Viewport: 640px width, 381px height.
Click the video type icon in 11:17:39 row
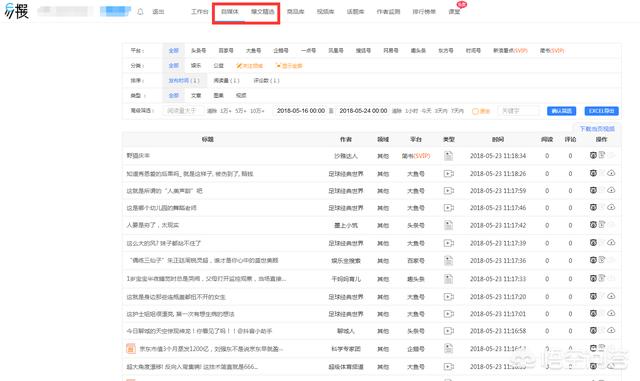(x=449, y=243)
